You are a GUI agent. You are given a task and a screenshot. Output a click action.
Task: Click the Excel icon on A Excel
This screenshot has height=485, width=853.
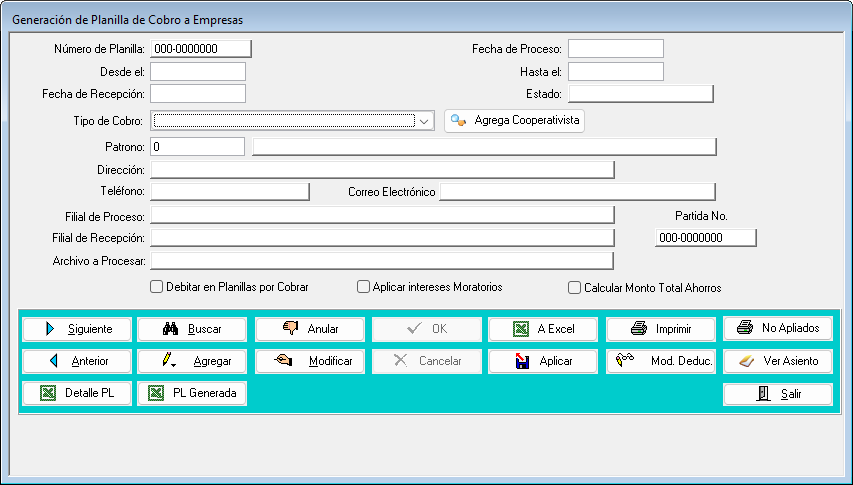coord(521,329)
